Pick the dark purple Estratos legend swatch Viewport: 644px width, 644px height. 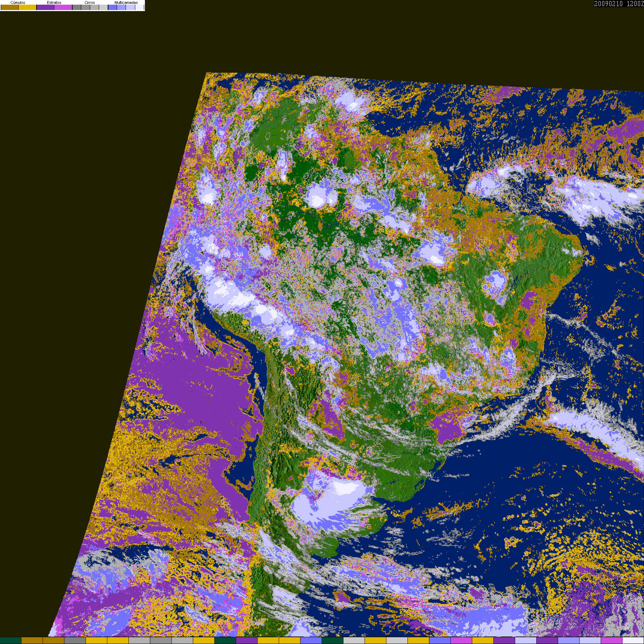tap(45, 7)
